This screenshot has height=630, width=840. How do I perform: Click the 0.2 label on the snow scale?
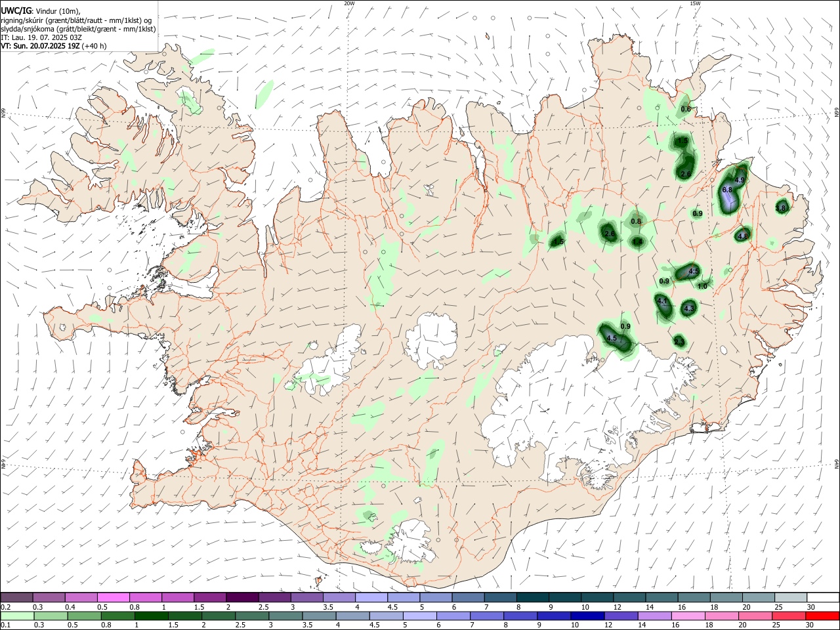(x=5, y=607)
